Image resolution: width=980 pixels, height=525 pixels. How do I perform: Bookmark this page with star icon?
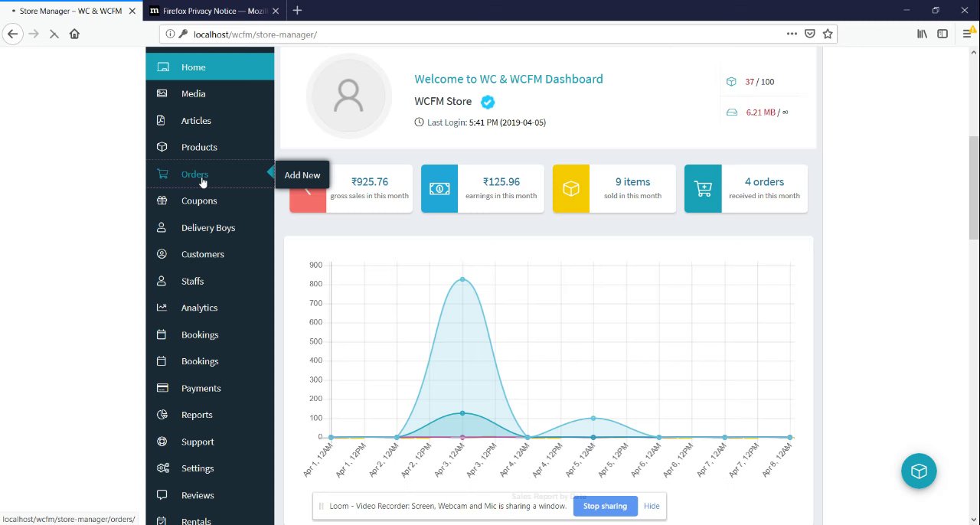(828, 34)
